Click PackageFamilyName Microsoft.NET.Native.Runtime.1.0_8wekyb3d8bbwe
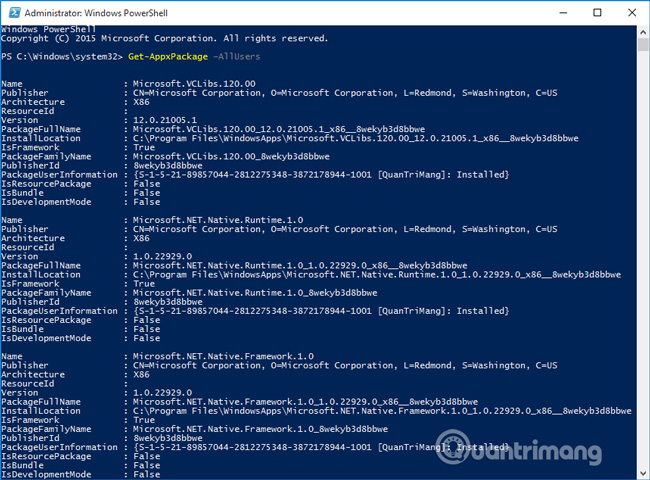This screenshot has height=480, width=650. [x=255, y=293]
